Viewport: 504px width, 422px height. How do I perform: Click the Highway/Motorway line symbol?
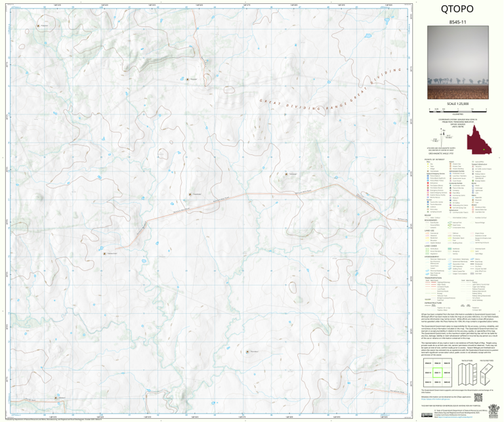(x=430, y=282)
